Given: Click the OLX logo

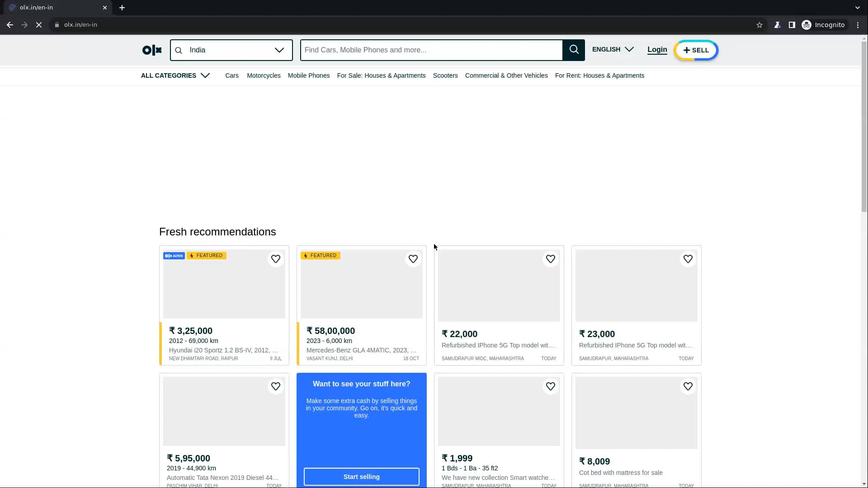Looking at the screenshot, I should (x=151, y=50).
